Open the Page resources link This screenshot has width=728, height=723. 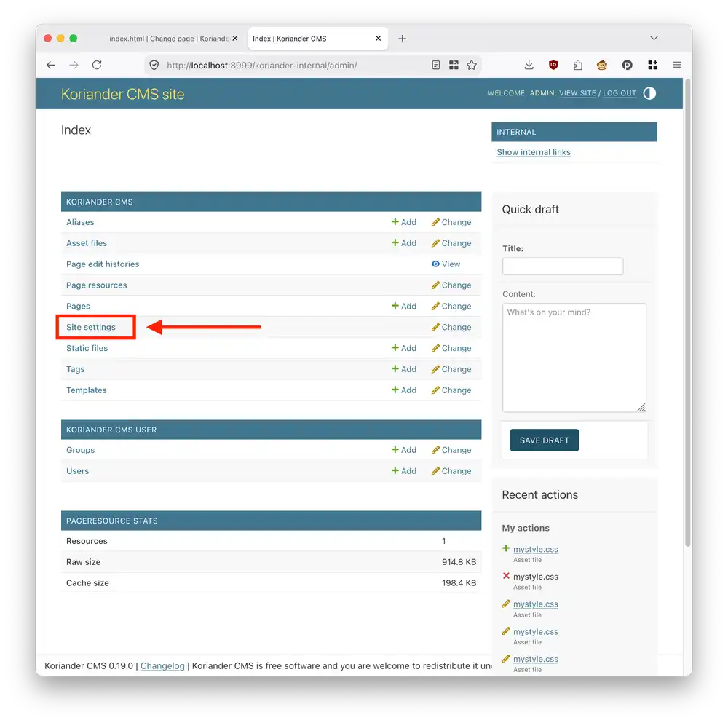(96, 285)
